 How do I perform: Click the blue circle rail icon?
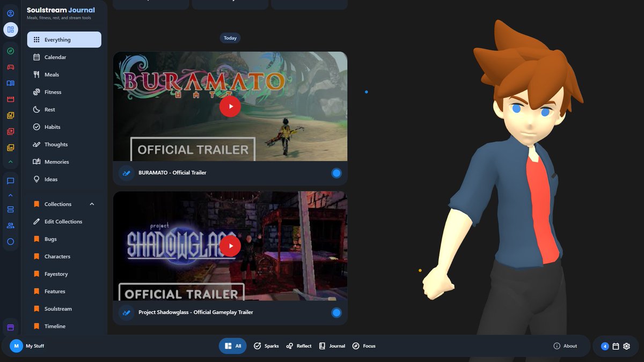[x=10, y=242]
